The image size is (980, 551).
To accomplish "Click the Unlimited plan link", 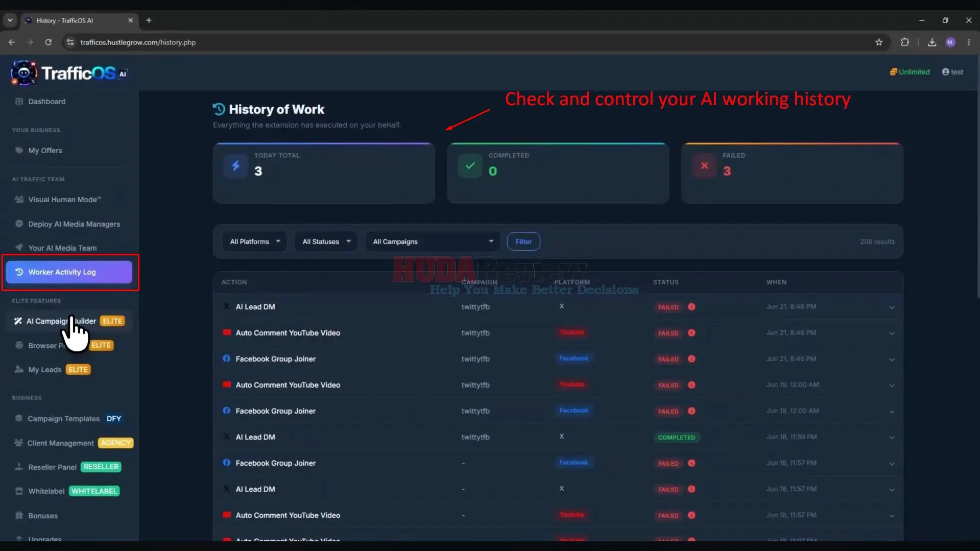I will [x=910, y=72].
